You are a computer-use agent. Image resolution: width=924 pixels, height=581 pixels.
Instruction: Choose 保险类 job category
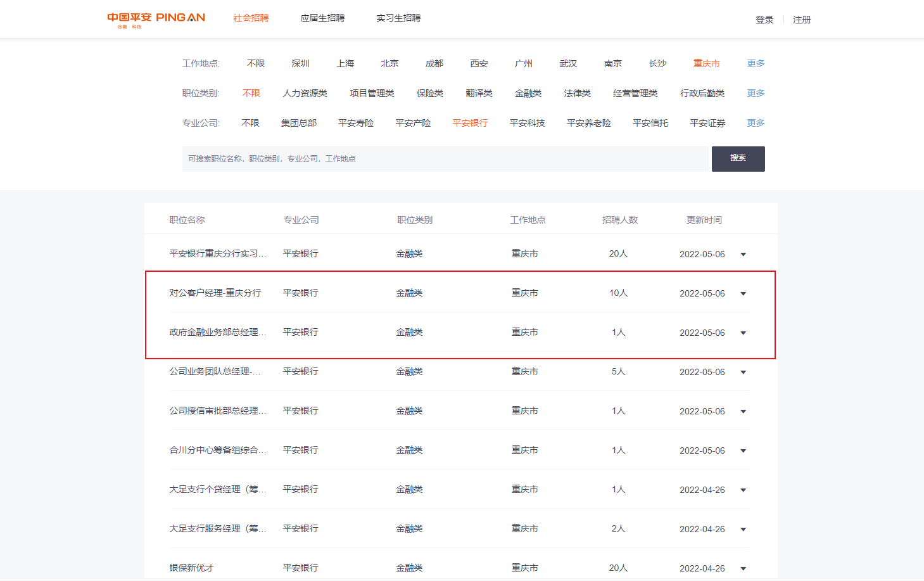coord(430,93)
